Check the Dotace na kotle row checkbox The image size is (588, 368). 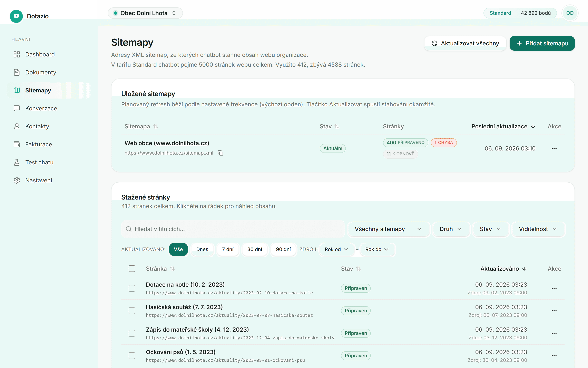click(x=132, y=288)
